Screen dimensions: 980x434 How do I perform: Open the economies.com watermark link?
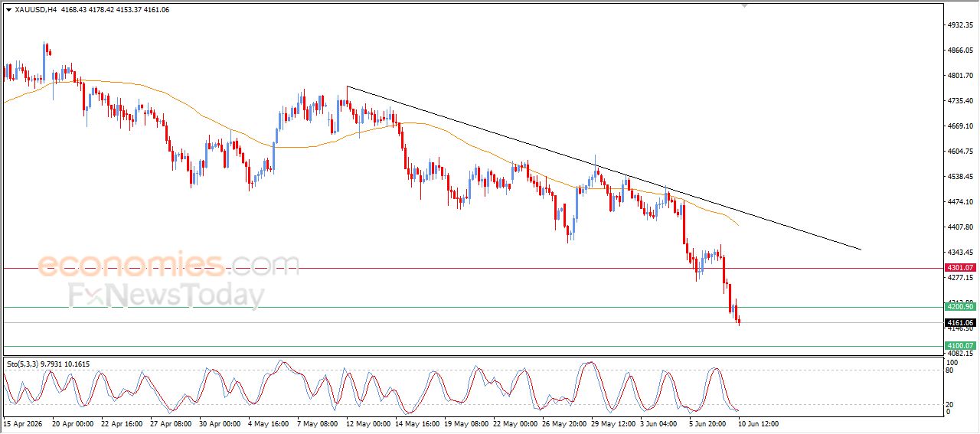pos(168,265)
